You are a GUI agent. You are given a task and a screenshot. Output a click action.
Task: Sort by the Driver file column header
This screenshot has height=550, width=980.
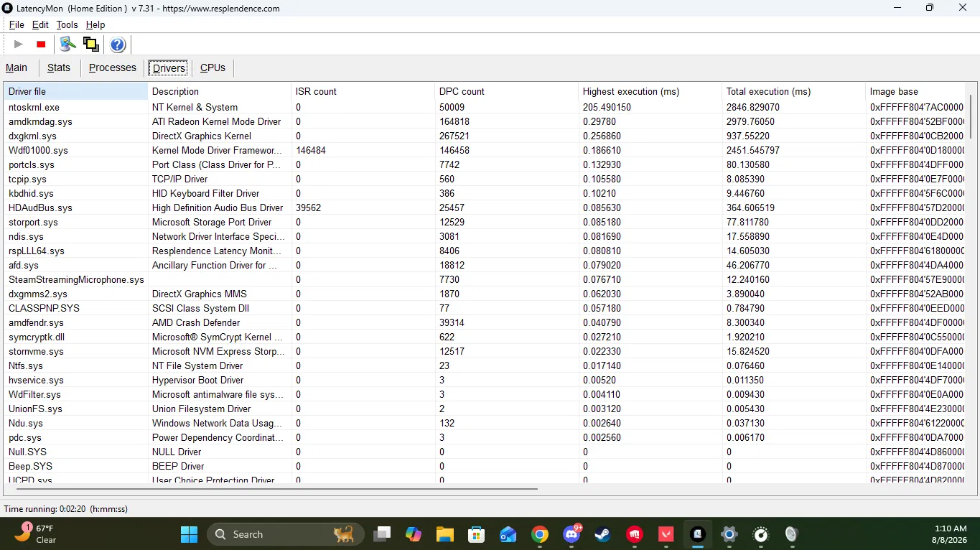click(x=76, y=91)
